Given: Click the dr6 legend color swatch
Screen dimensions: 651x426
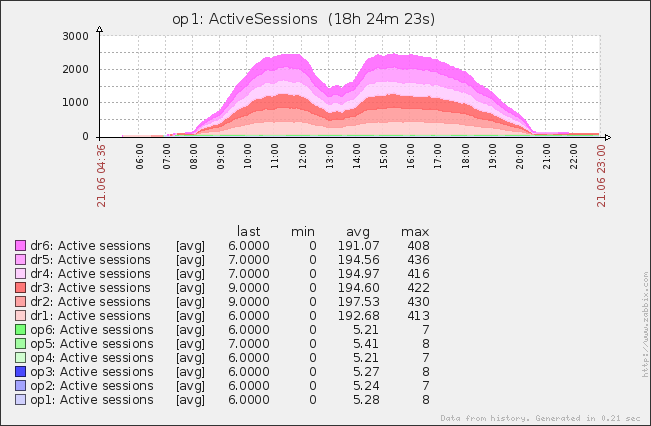Looking at the screenshot, I should (x=20, y=246).
